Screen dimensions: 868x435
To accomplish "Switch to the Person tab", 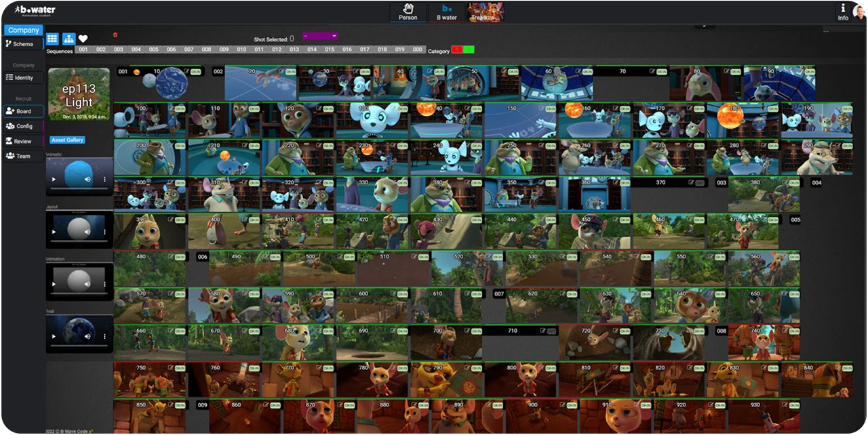I will tap(408, 12).
